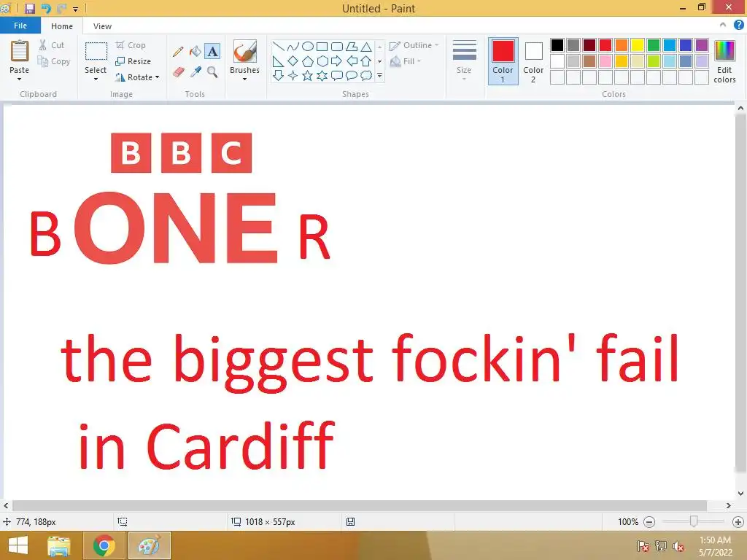Click the Crop button

131,45
